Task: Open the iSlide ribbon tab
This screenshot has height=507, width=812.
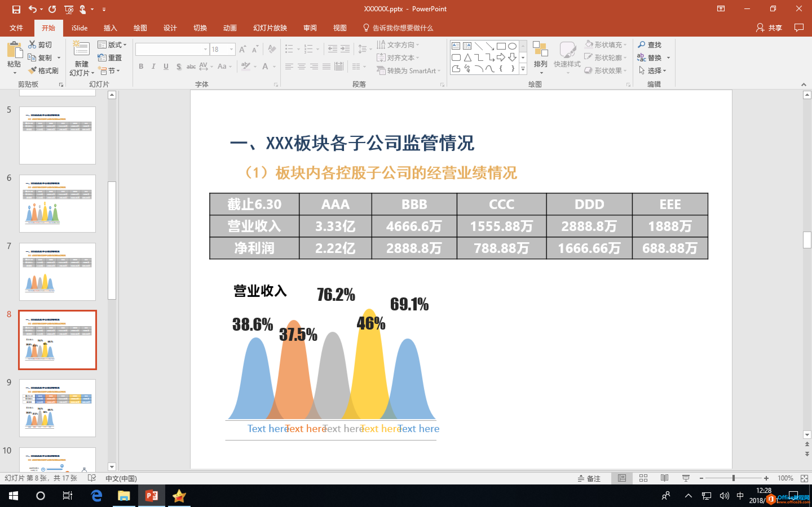Action: pyautogui.click(x=80, y=28)
